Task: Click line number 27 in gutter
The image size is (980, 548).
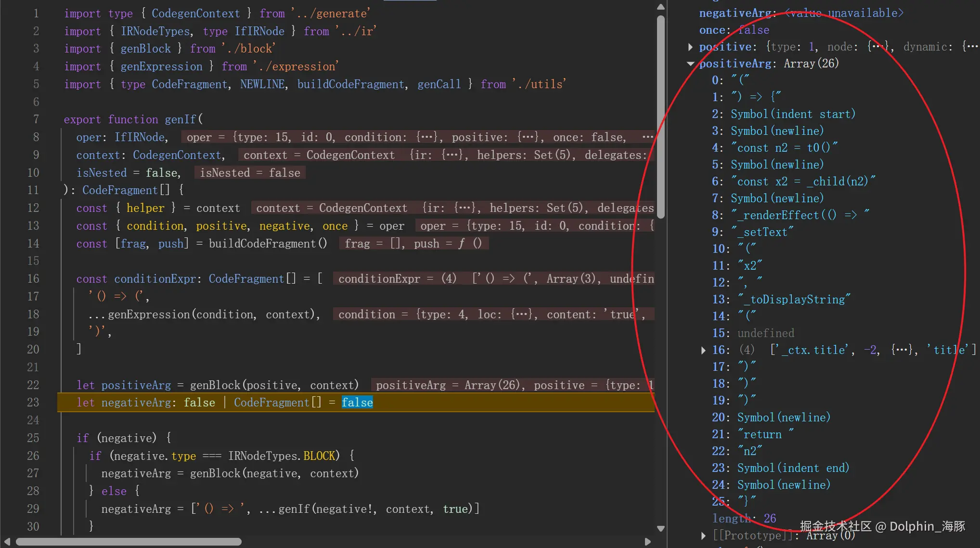Action: coord(33,473)
